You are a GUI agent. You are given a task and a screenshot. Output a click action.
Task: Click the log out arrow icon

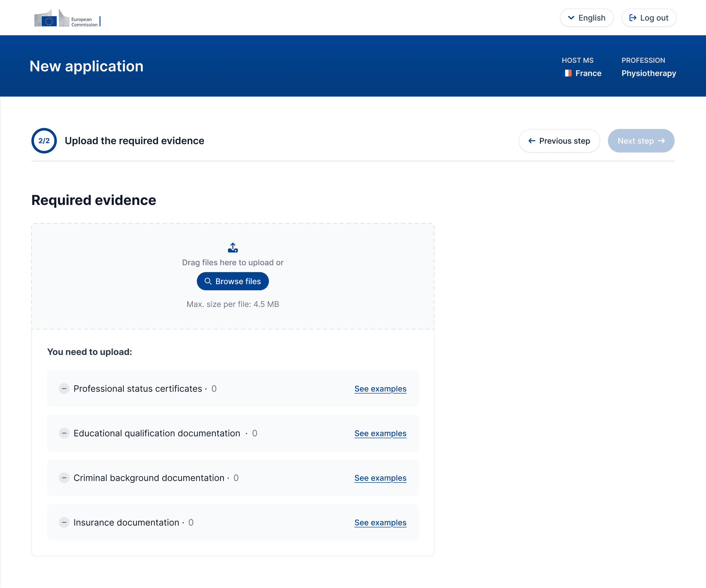[x=633, y=17]
